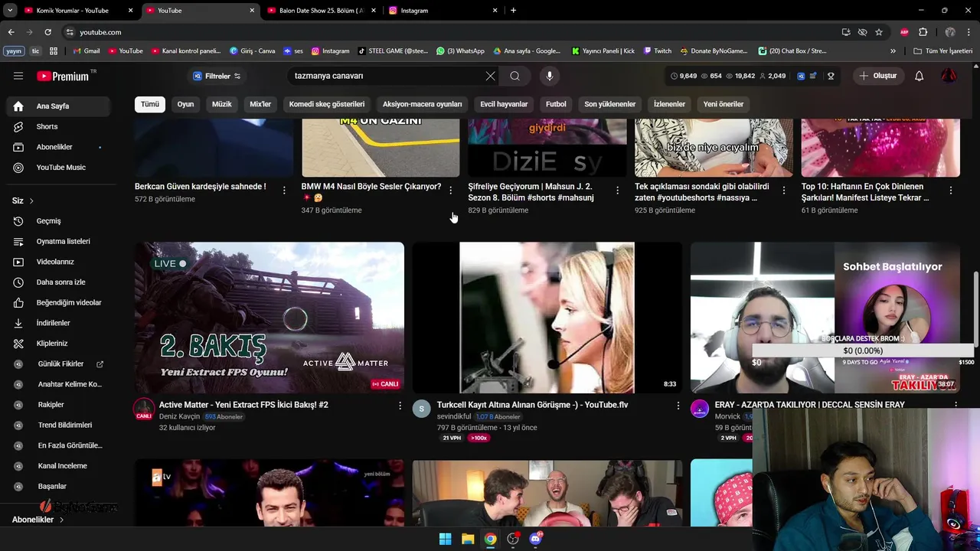
Task: Select the Komedi skeç gösterileri chip
Action: tap(327, 104)
